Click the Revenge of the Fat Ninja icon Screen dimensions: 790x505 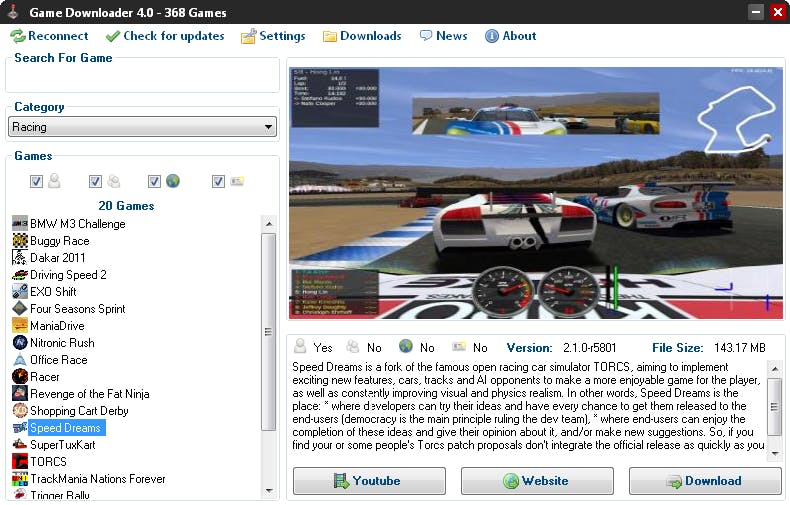(20, 394)
